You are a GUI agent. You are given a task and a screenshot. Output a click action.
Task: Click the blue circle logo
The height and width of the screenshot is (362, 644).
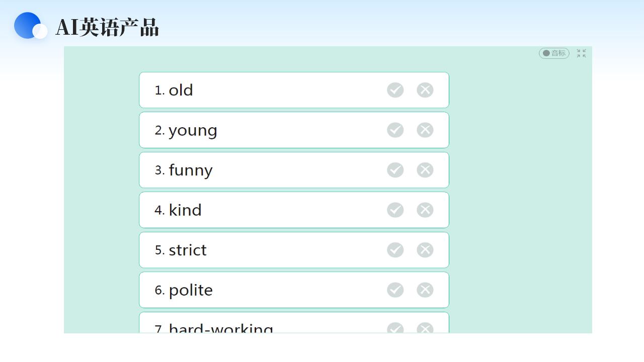coord(28,25)
